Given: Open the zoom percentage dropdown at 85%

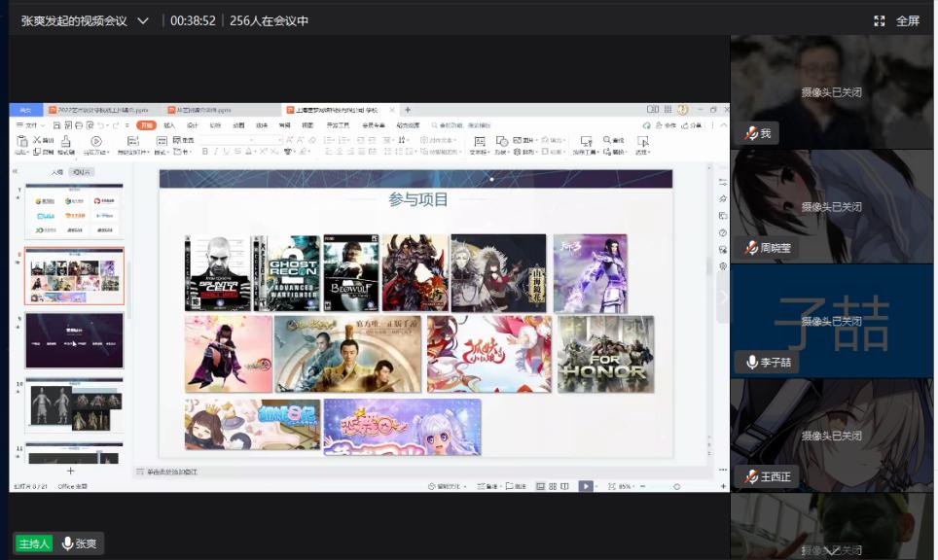Looking at the screenshot, I should pos(625,486).
